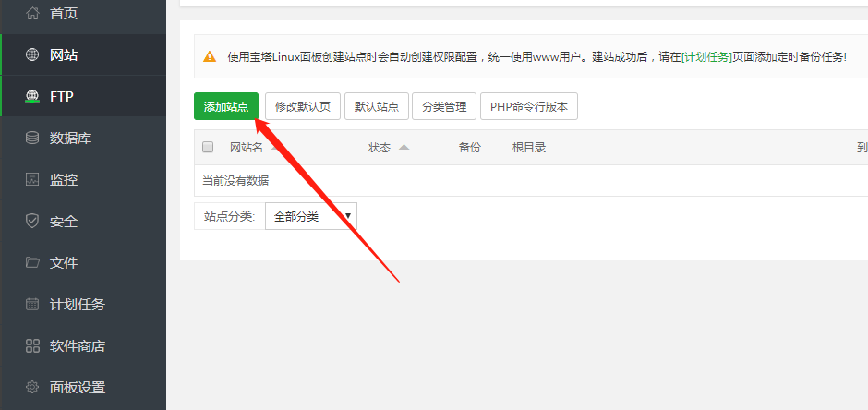The width and height of the screenshot is (868, 410).
Task: Click the PHP命令行版本 button
Action: tap(529, 106)
